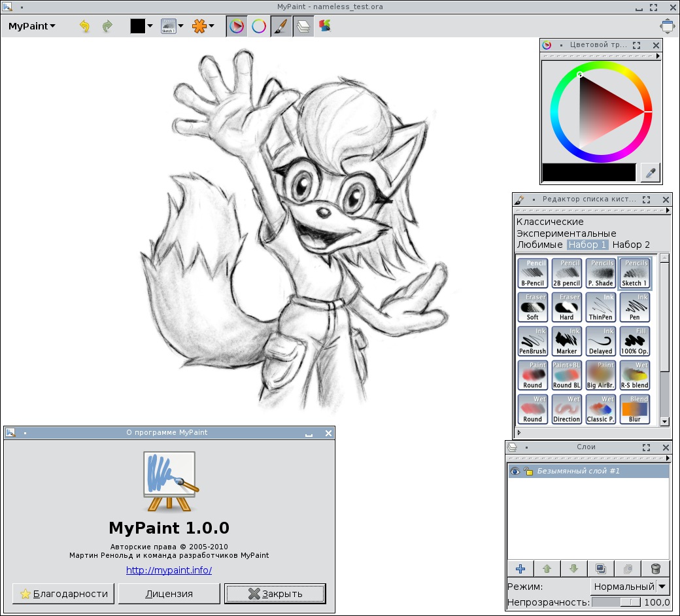Select the Безымянный слой #1 layer row
This screenshot has height=616, width=680.
tap(588, 471)
